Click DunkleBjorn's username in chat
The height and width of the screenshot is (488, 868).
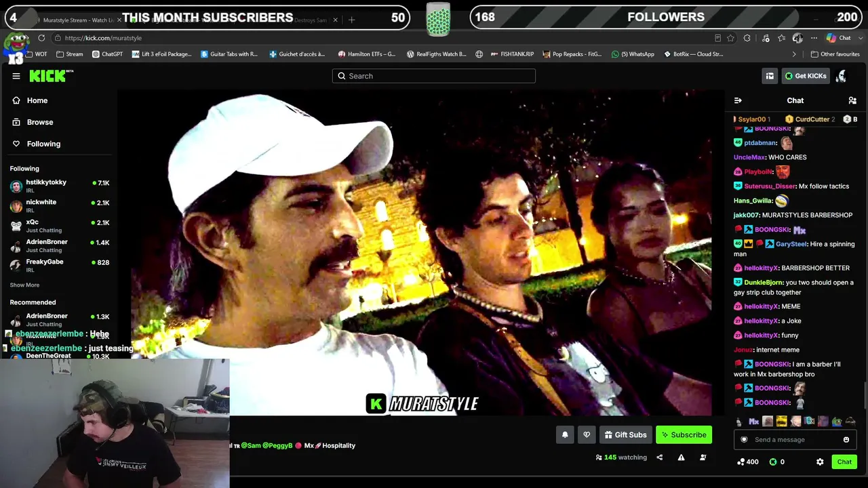tap(763, 283)
